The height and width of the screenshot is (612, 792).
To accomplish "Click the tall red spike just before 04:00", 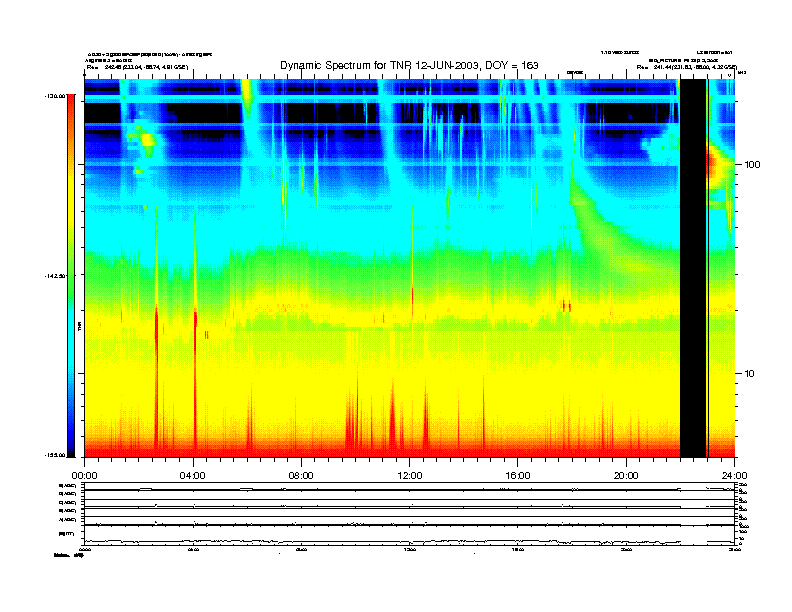I will click(x=195, y=379).
